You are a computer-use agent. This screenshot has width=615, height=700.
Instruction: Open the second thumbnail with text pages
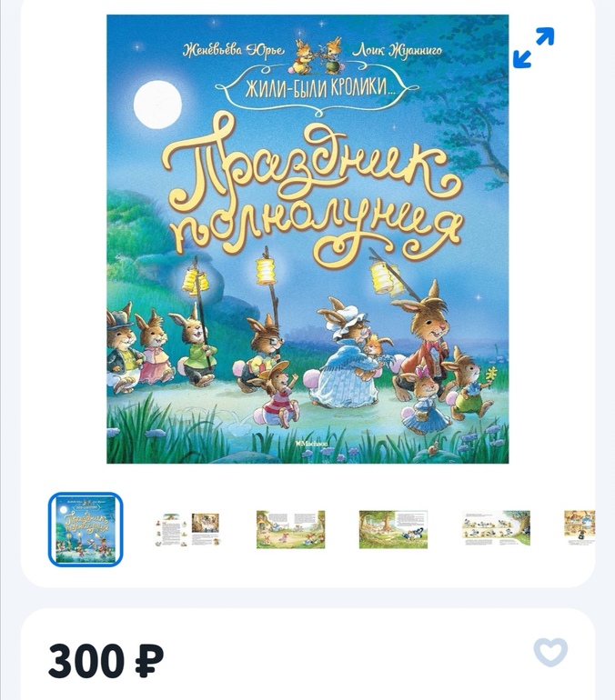tap(188, 529)
